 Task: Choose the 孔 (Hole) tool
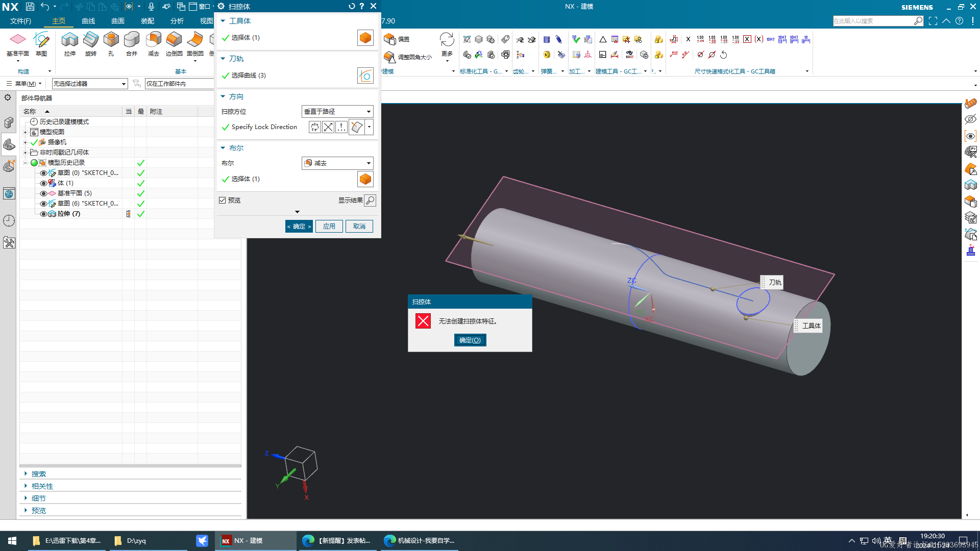[111, 40]
